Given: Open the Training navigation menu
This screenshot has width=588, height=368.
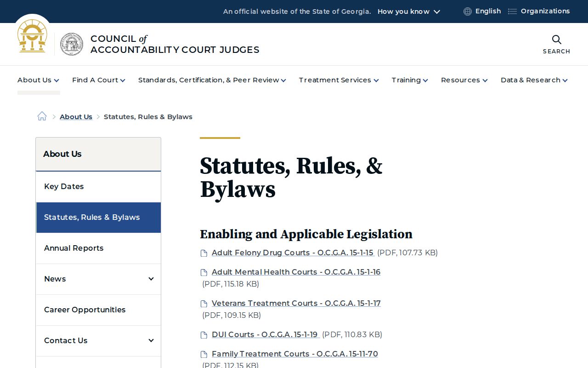Looking at the screenshot, I should [410, 80].
